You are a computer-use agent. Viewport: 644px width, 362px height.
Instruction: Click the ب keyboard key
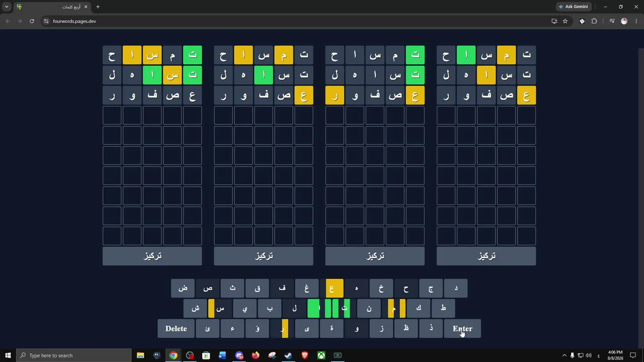[x=270, y=308]
